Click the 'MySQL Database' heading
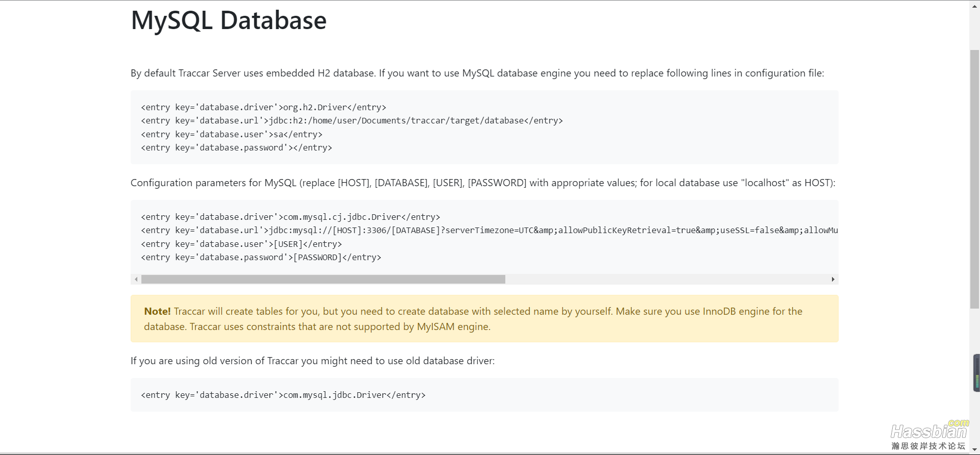 (229, 20)
